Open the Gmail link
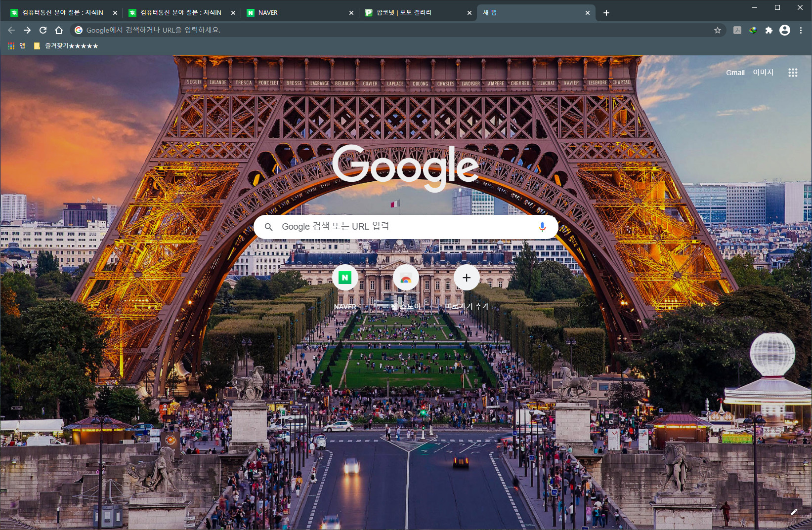Viewport: 812px width, 530px height. pos(735,73)
